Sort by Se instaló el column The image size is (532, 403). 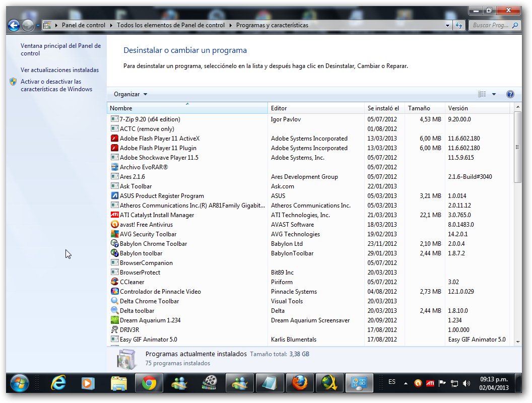(384, 108)
